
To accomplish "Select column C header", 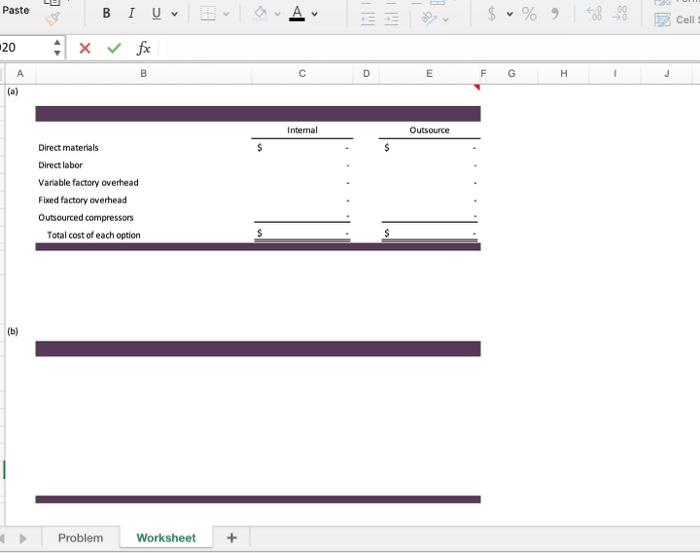I will (302, 74).
